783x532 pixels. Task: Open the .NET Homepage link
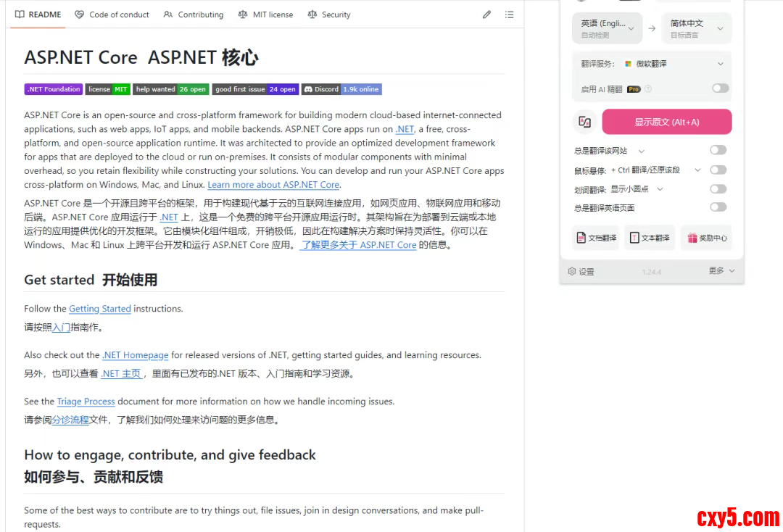pyautogui.click(x=136, y=355)
